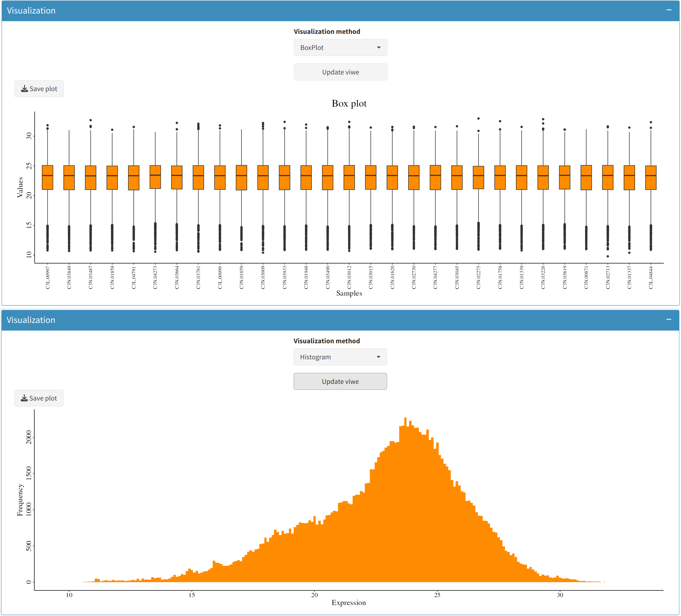Click Update viwe under Histogram
681x616 pixels.
tap(340, 381)
